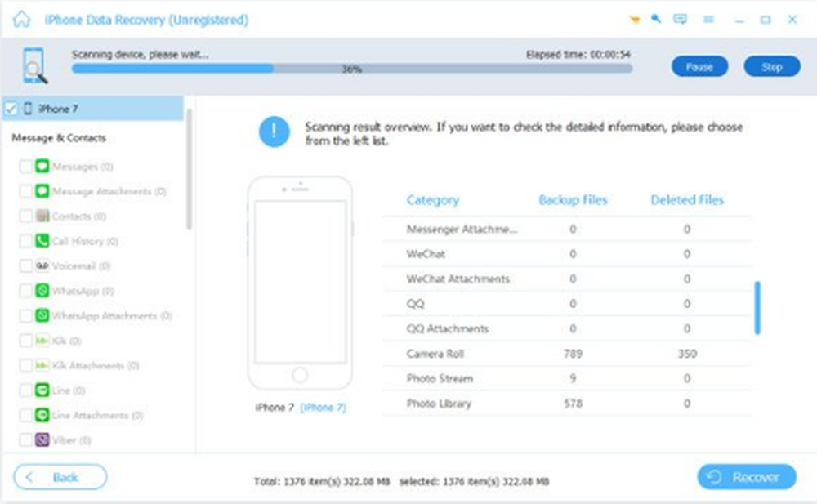Viewport: 817px width, 504px height.
Task: Stop the device scan
Action: [772, 67]
